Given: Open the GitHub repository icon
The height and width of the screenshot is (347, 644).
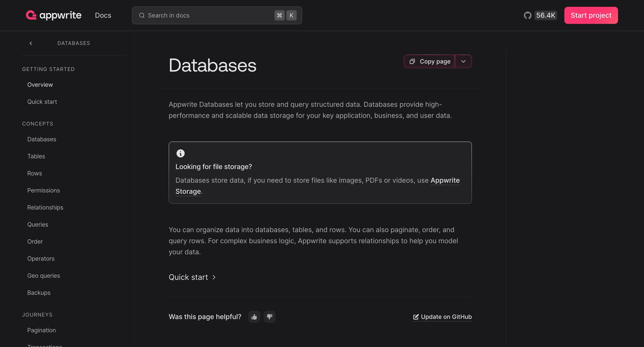Looking at the screenshot, I should (x=528, y=15).
